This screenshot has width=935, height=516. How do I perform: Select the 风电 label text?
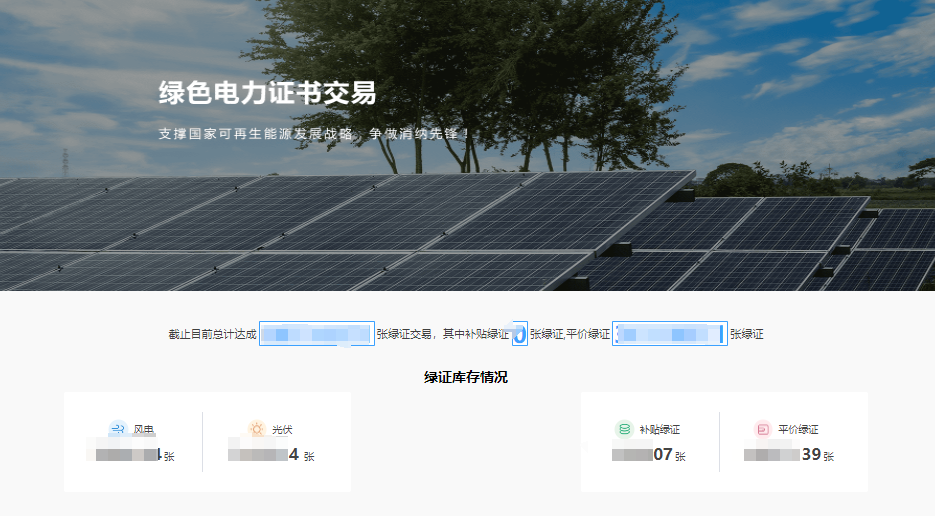[144, 430]
